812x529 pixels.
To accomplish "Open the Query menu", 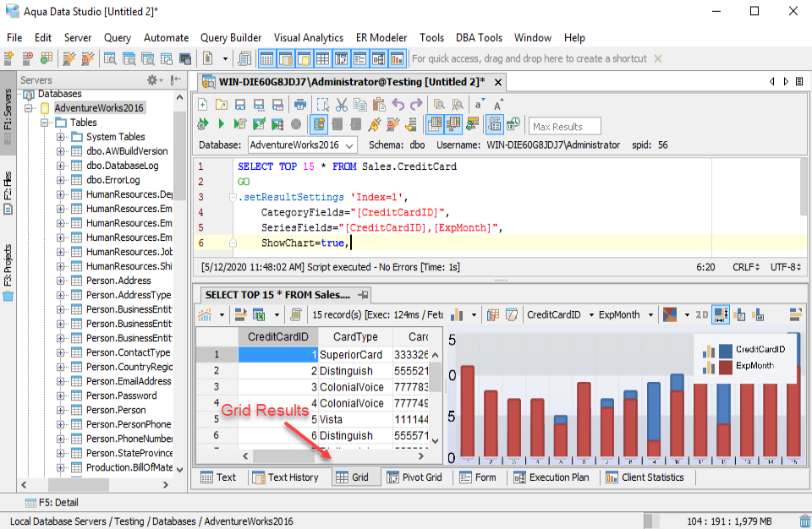I will [x=117, y=38].
